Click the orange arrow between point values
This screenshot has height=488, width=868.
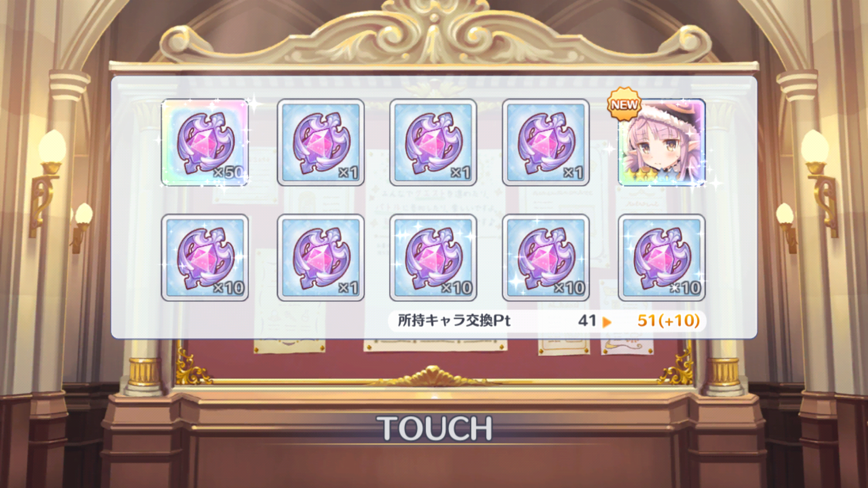coord(607,322)
